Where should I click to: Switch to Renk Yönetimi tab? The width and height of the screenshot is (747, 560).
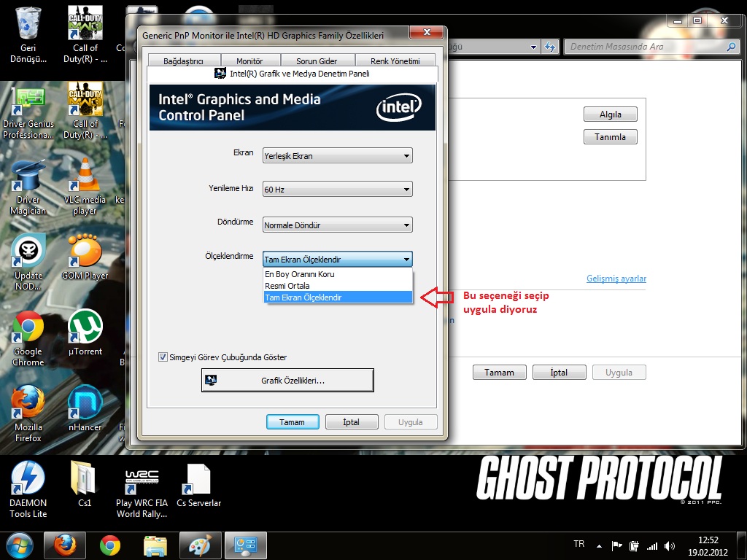[x=395, y=61]
